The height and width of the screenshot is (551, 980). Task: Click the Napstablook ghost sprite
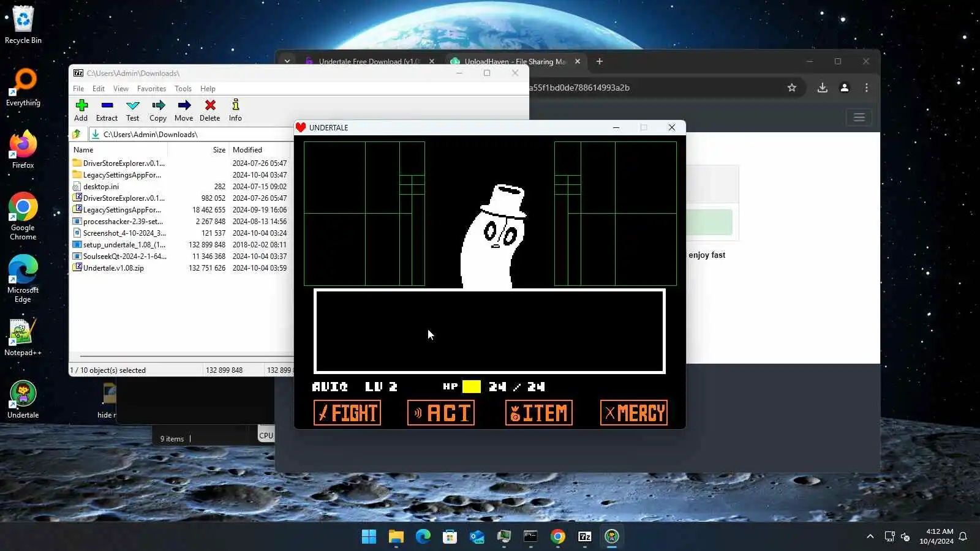click(x=494, y=237)
